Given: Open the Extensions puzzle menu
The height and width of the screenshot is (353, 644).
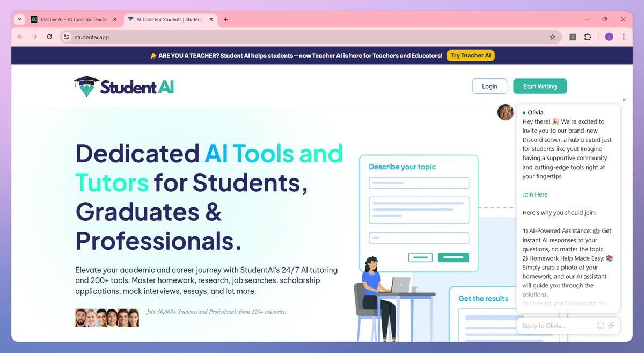Looking at the screenshot, I should point(588,37).
